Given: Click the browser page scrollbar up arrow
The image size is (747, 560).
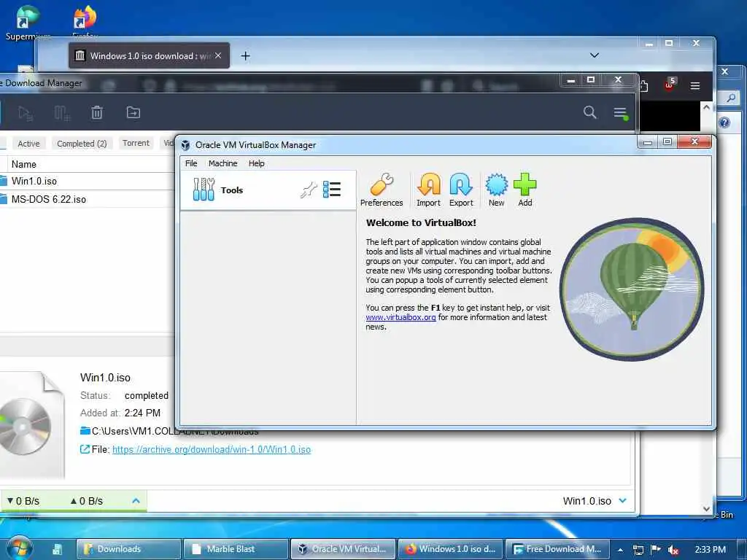Looking at the screenshot, I should [x=706, y=107].
